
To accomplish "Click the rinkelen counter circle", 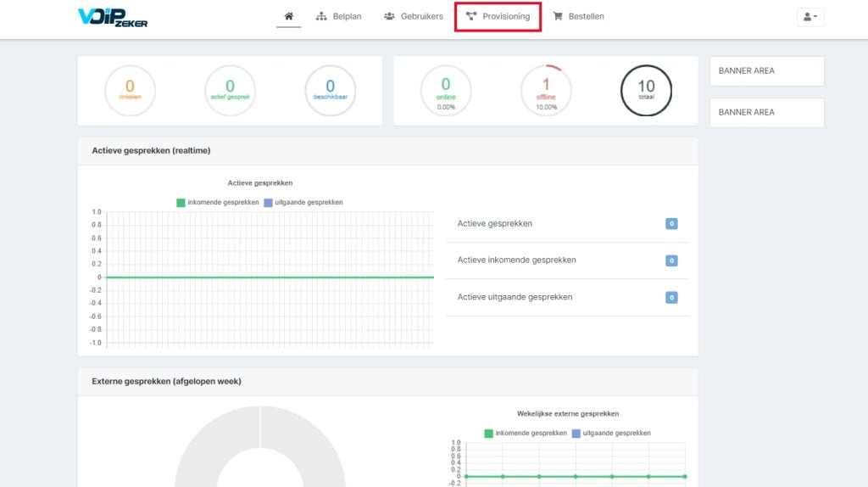I will pyautogui.click(x=130, y=90).
